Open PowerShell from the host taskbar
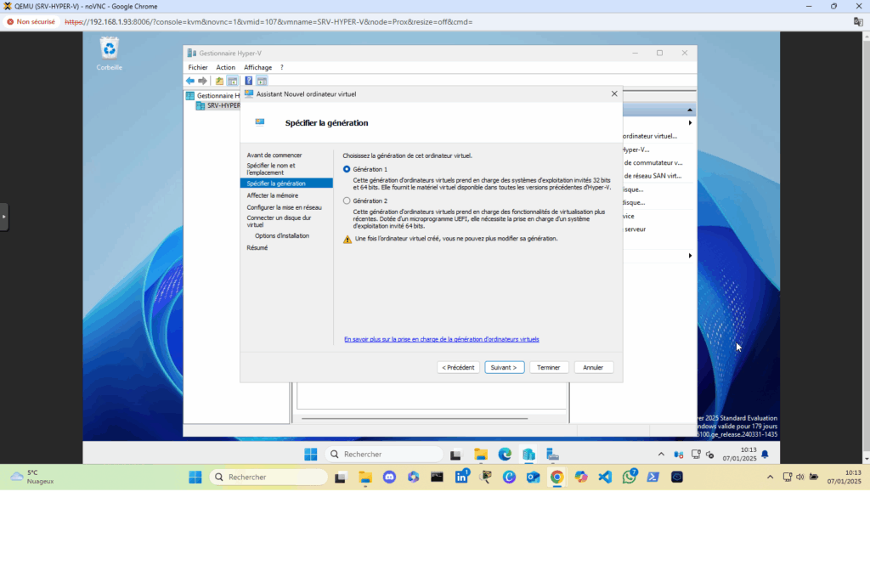This screenshot has height=588, width=870. tap(653, 477)
